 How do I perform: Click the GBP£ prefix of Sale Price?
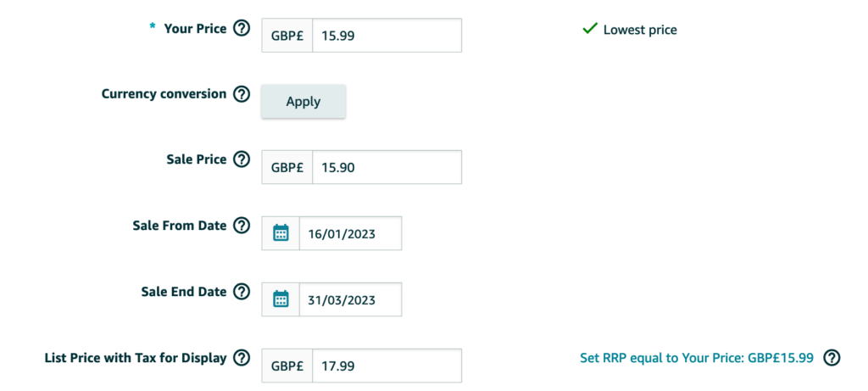(287, 167)
